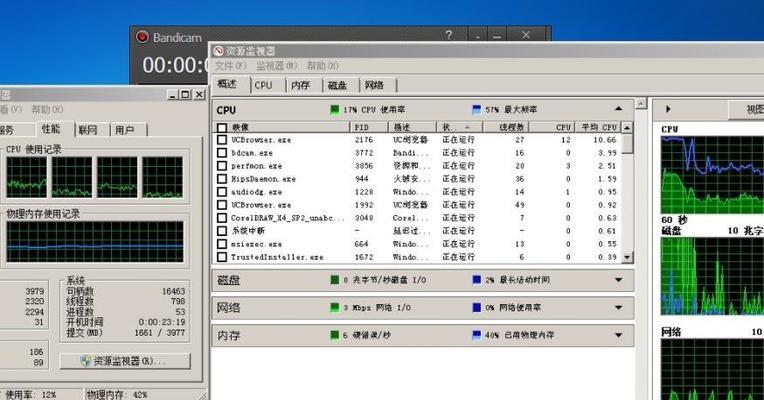Click first CPU 使用记录 core graph
Viewport: 764px width, 400px height.
(x=27, y=177)
